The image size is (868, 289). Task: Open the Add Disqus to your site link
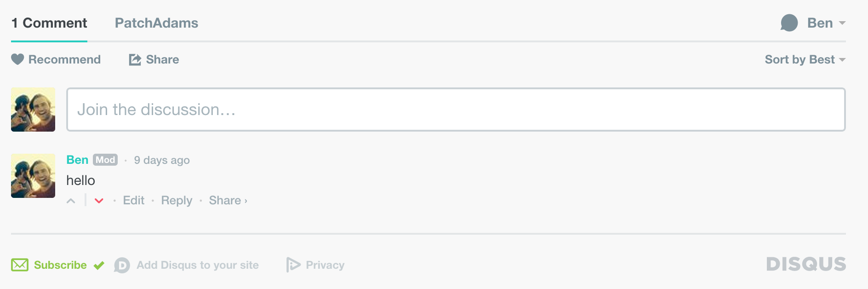point(198,265)
